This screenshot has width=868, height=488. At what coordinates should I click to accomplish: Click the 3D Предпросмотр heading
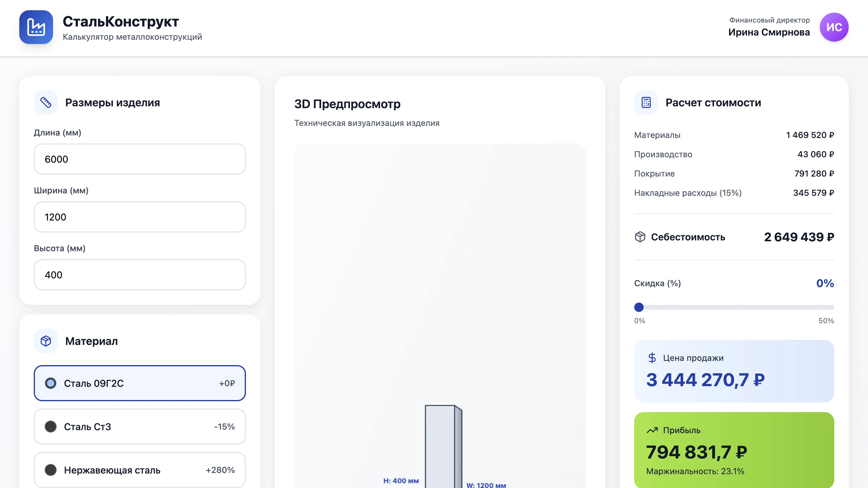pos(348,104)
